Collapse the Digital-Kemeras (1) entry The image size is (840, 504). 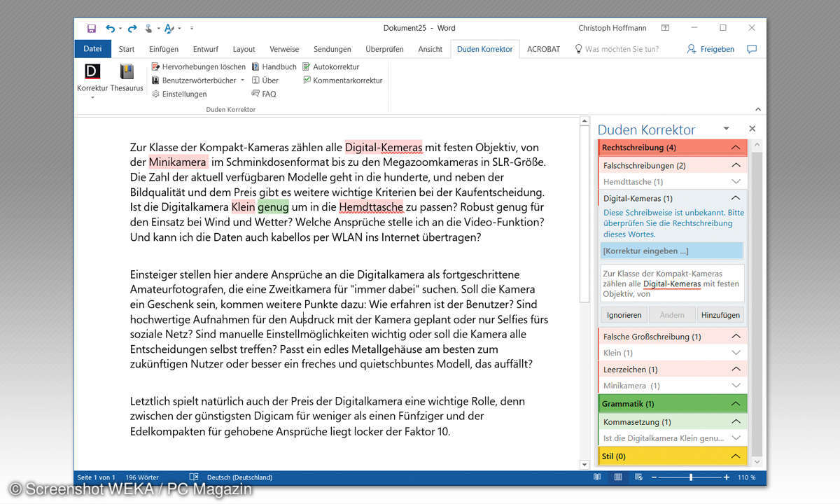tap(735, 198)
